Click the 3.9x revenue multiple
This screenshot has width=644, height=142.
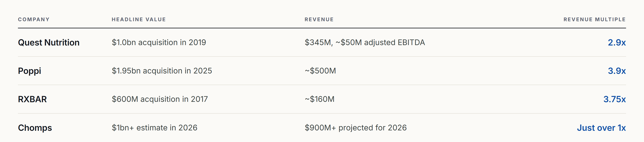[617, 71]
